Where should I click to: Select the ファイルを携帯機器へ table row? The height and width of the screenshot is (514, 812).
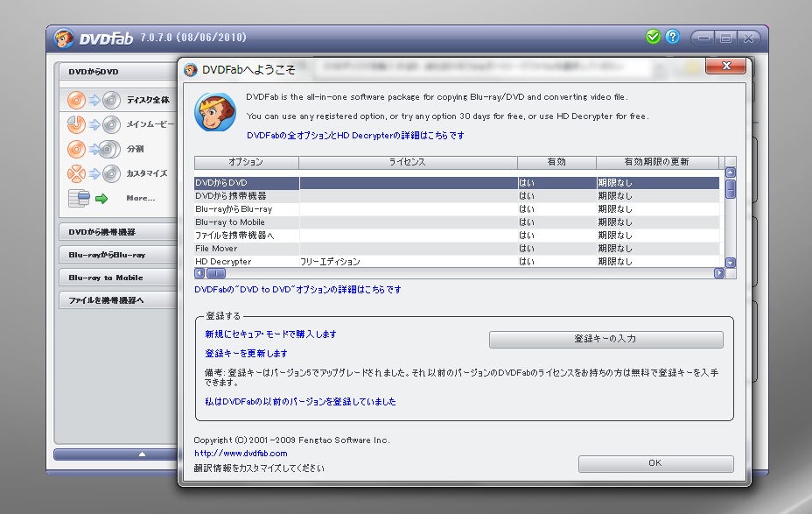click(x=457, y=236)
